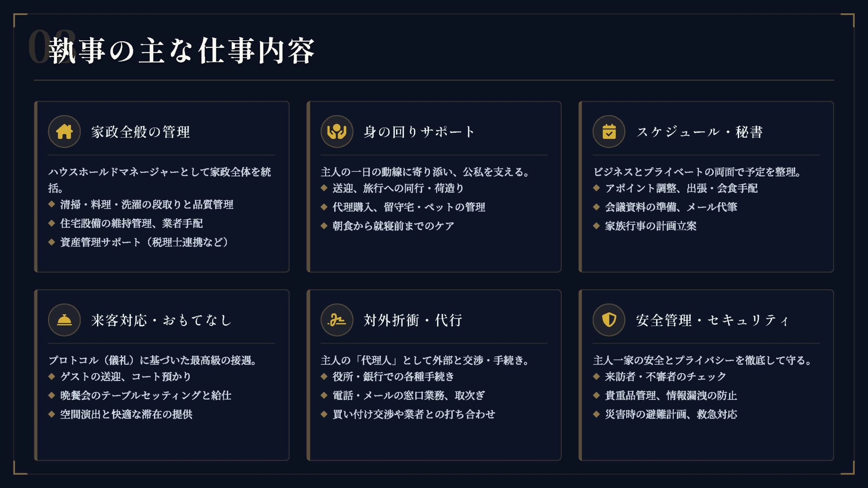Click the 来客対応・おもてなし card heading
Screen dimensions: 868x488
(161, 320)
